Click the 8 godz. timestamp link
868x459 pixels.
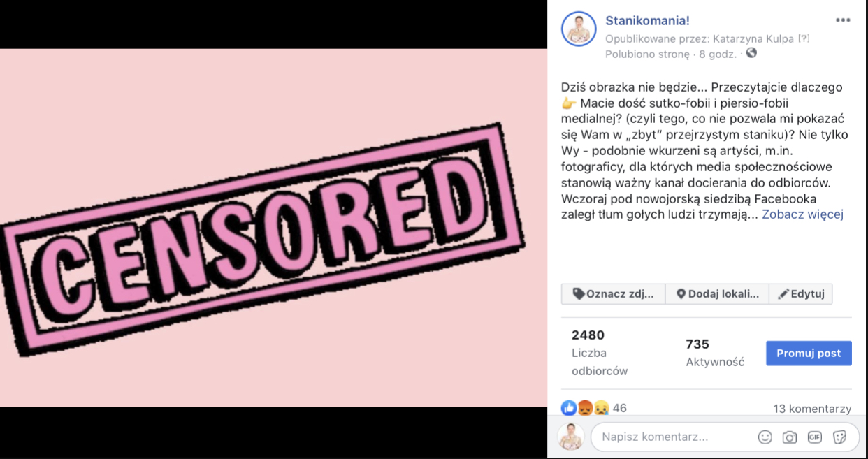point(718,54)
